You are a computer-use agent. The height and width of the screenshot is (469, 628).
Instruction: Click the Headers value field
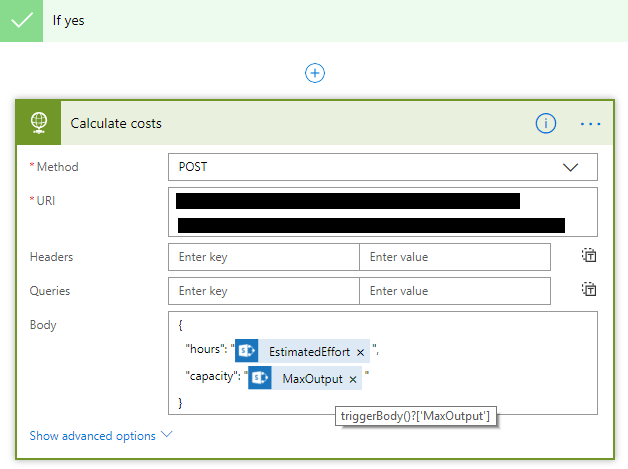point(455,257)
